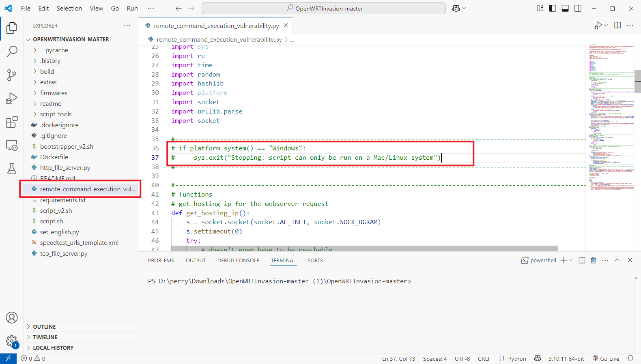Run Python file play button
The width and height of the screenshot is (641, 364).
pyautogui.click(x=598, y=26)
